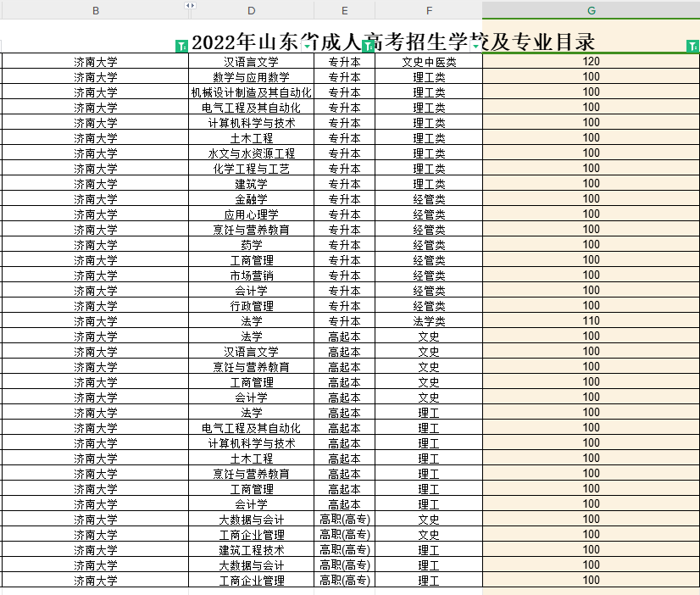Click the 法学类 cell
The height and width of the screenshot is (595, 700).
[x=429, y=320]
